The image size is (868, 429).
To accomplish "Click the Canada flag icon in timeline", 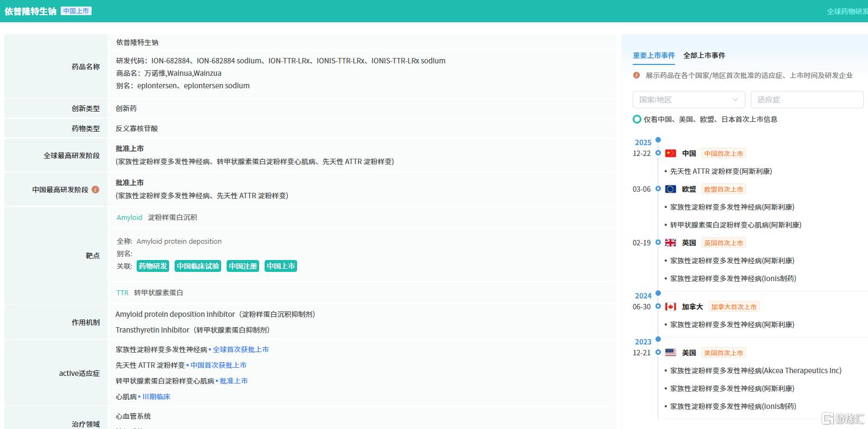I will (x=671, y=307).
